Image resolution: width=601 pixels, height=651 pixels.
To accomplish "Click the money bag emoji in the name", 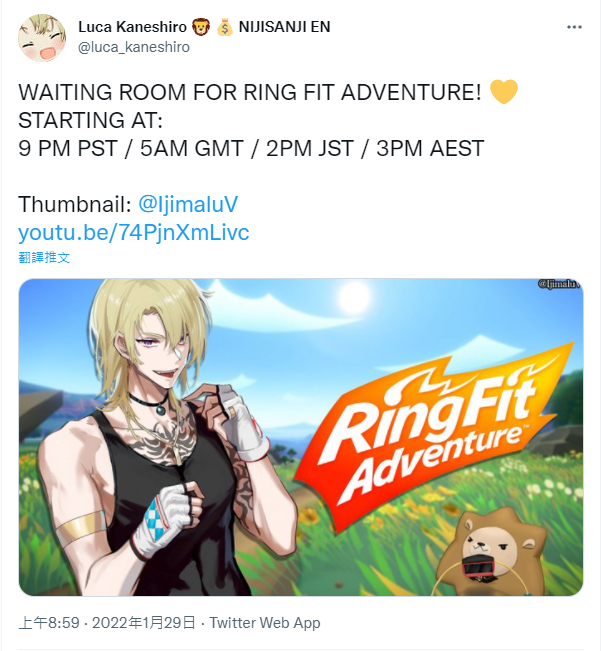I will coord(225,27).
